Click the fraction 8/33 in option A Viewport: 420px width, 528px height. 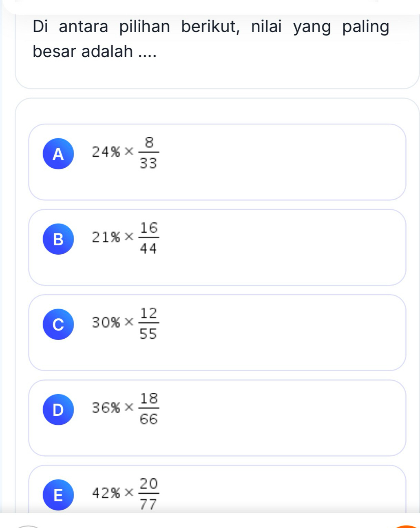tap(148, 153)
